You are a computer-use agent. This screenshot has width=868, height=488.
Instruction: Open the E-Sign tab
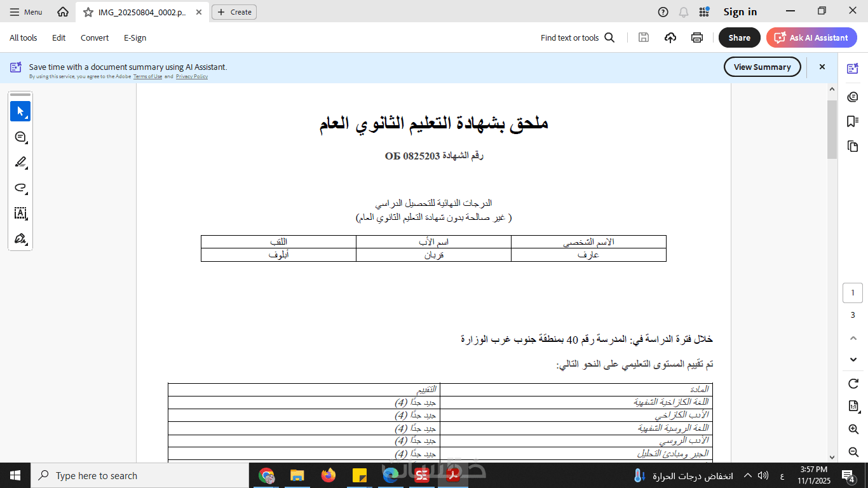tap(135, 37)
